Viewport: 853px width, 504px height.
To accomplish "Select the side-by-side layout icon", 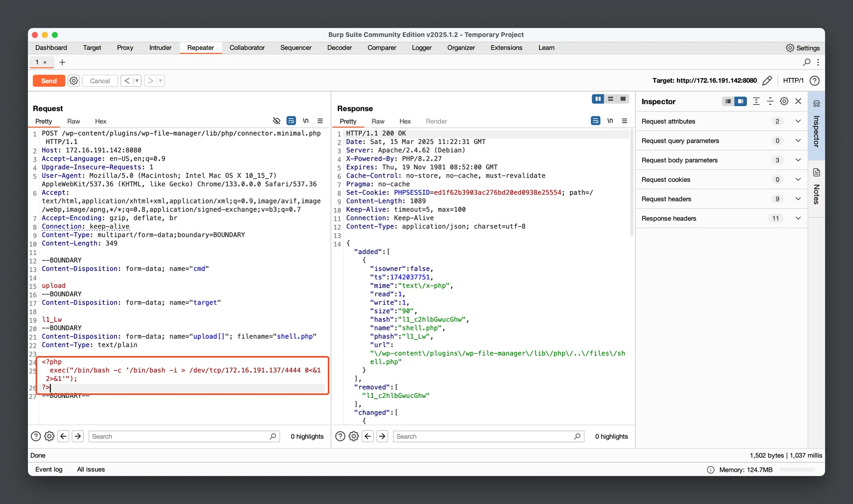I will click(x=598, y=99).
